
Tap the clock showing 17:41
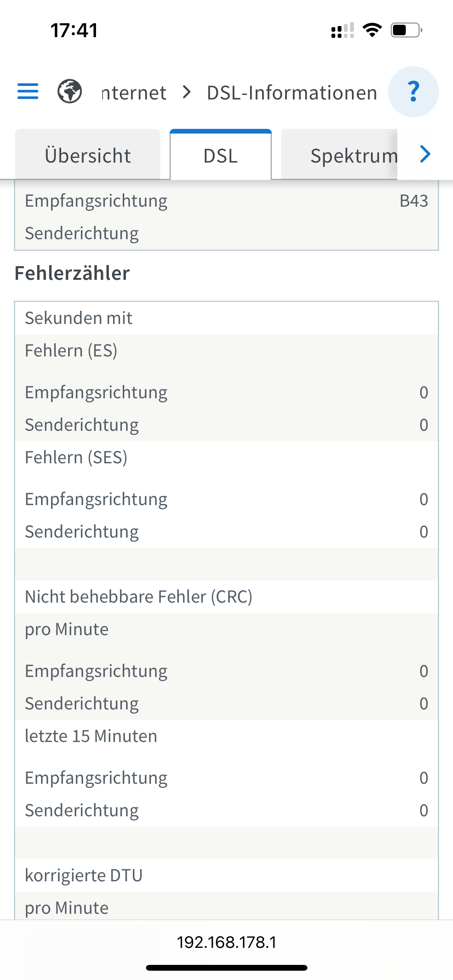(74, 30)
